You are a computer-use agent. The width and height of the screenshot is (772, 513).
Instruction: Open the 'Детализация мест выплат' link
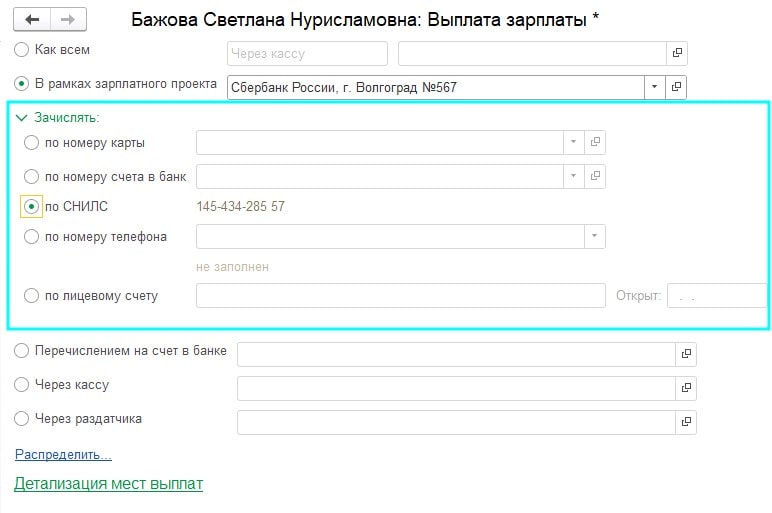pos(108,484)
